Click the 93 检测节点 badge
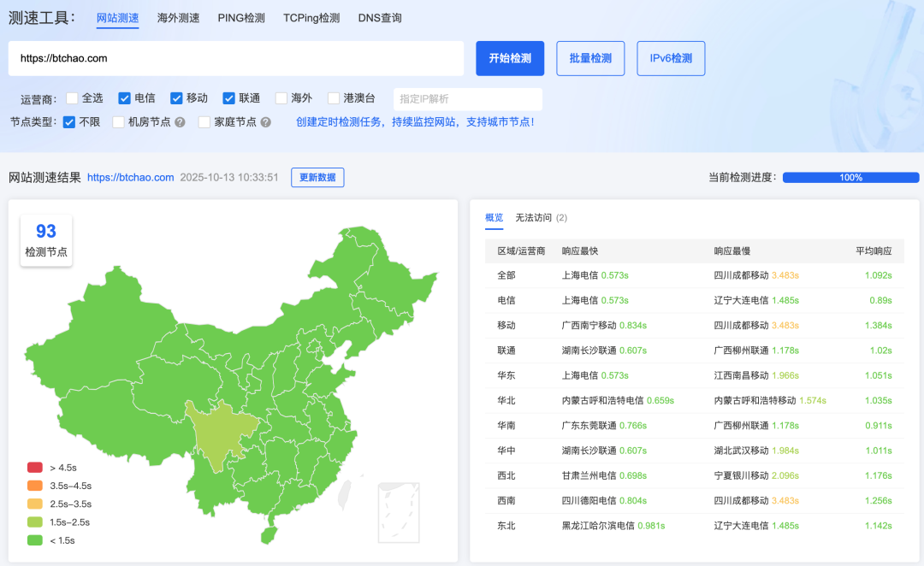924x566 pixels. [x=46, y=240]
